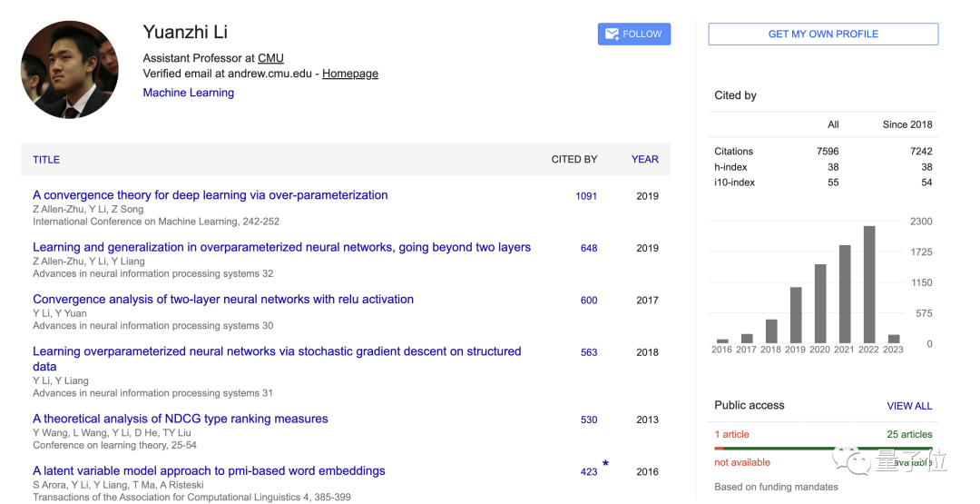Viewport: 980px width, 504px height.
Task: Open the NDCG type ranking measures paper
Action: point(181,420)
